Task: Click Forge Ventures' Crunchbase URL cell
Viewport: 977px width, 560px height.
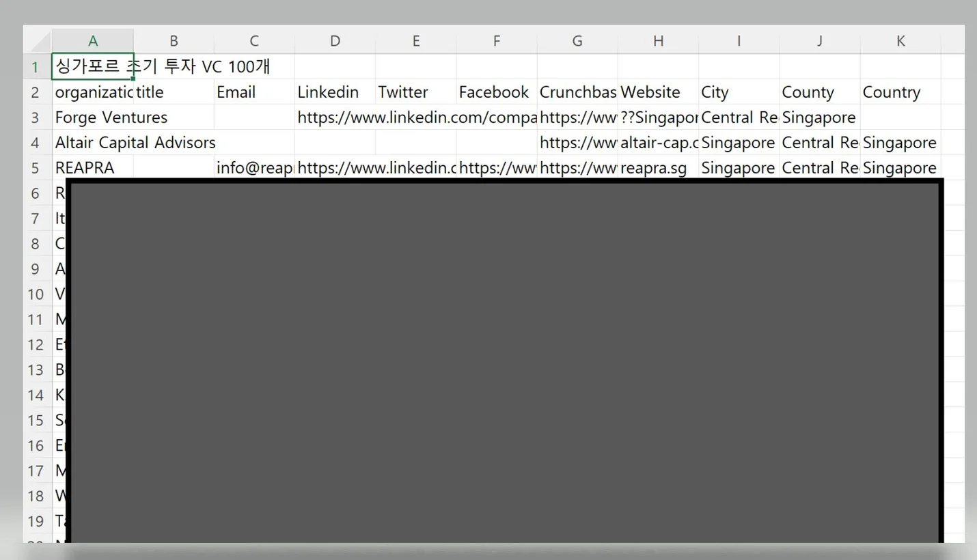Action: tap(577, 117)
